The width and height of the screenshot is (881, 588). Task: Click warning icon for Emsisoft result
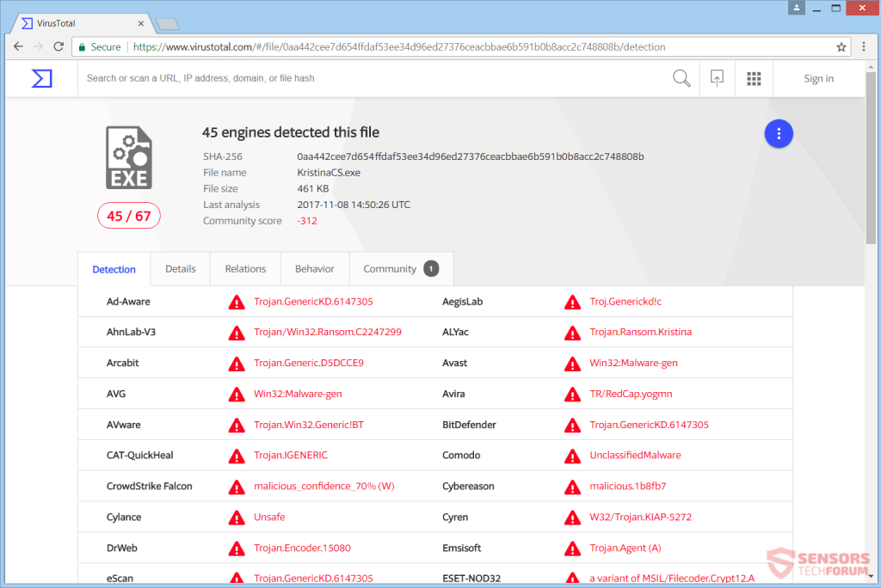click(x=572, y=548)
